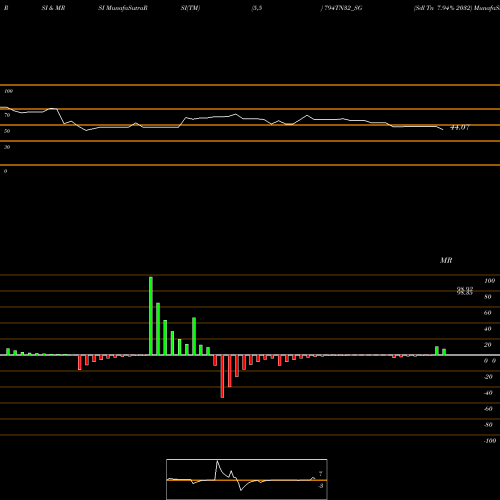Click the '7' value in mini chart

click(x=321, y=474)
